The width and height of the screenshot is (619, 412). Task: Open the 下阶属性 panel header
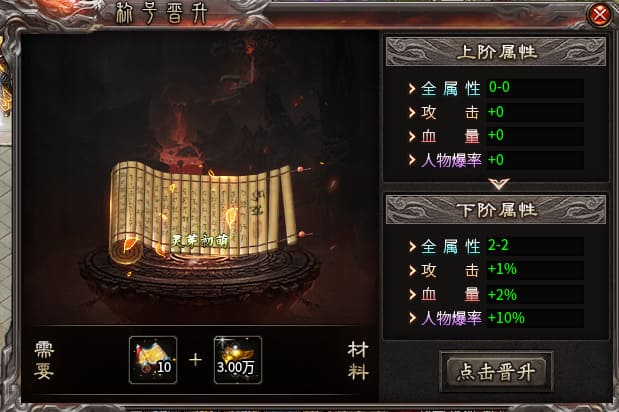496,210
